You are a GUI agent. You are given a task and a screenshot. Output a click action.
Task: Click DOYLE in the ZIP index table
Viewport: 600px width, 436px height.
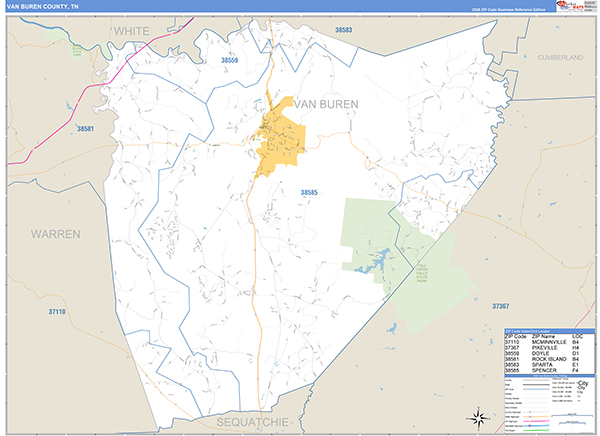pos(540,353)
